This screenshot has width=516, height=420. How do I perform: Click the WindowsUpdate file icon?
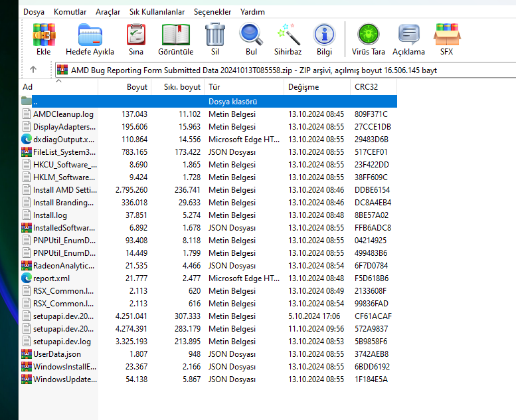(27, 379)
